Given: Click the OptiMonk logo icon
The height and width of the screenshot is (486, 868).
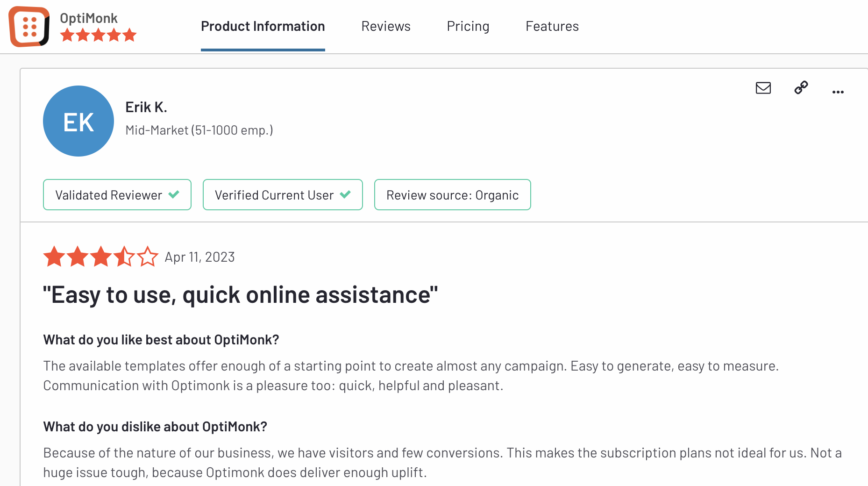Looking at the screenshot, I should [x=29, y=27].
